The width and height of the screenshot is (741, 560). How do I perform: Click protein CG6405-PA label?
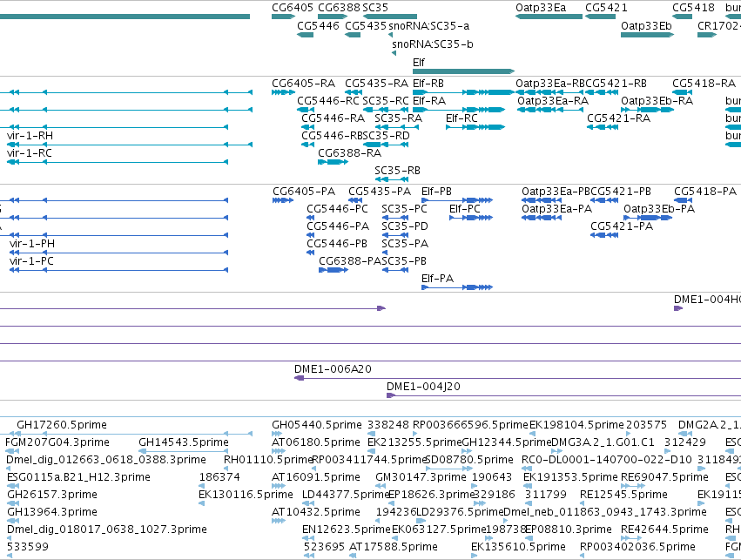pyautogui.click(x=304, y=192)
